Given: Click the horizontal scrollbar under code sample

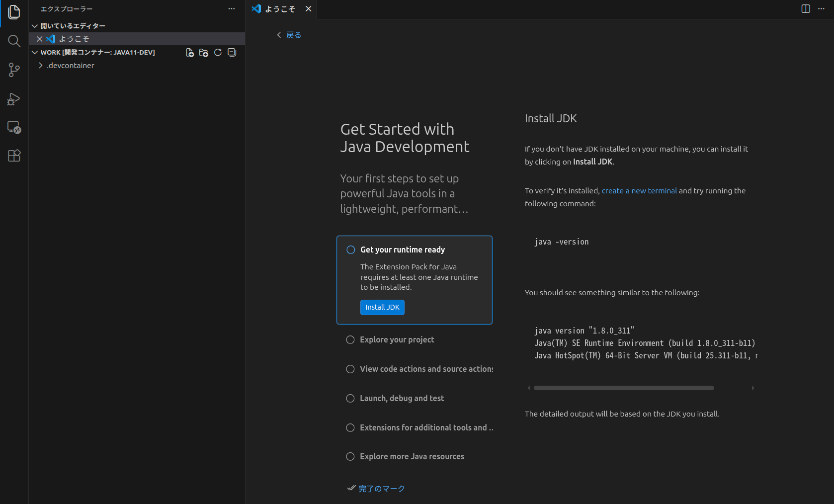Looking at the screenshot, I should [x=623, y=388].
